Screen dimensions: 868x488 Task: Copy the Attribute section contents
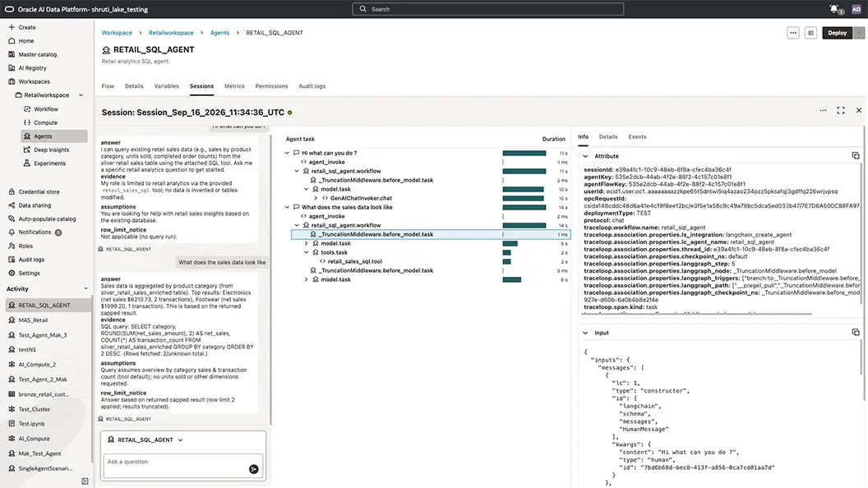tap(856, 156)
